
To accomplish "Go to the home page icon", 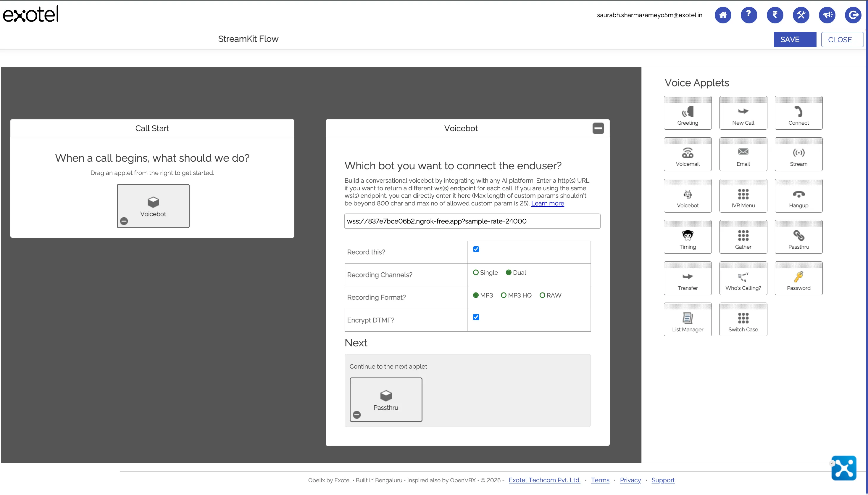I will coord(723,15).
